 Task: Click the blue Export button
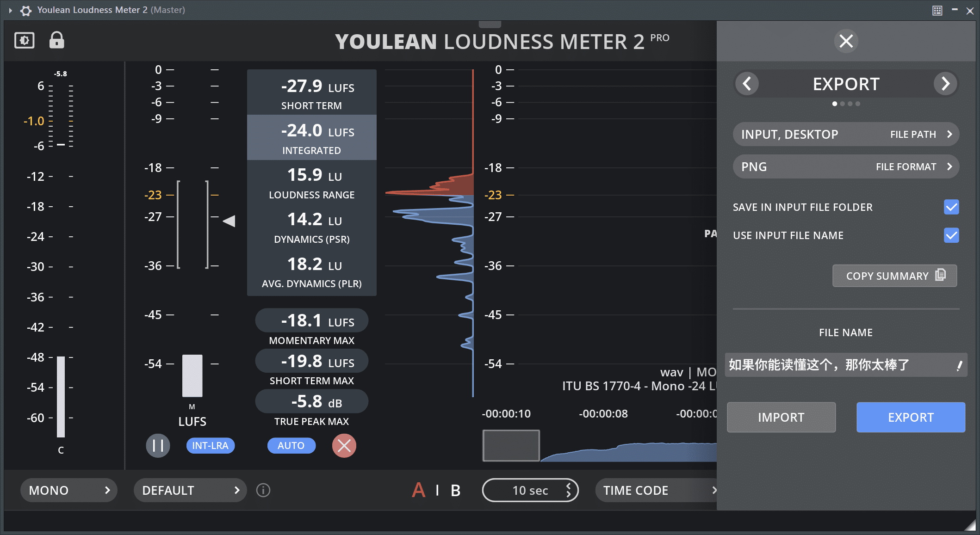tap(911, 417)
